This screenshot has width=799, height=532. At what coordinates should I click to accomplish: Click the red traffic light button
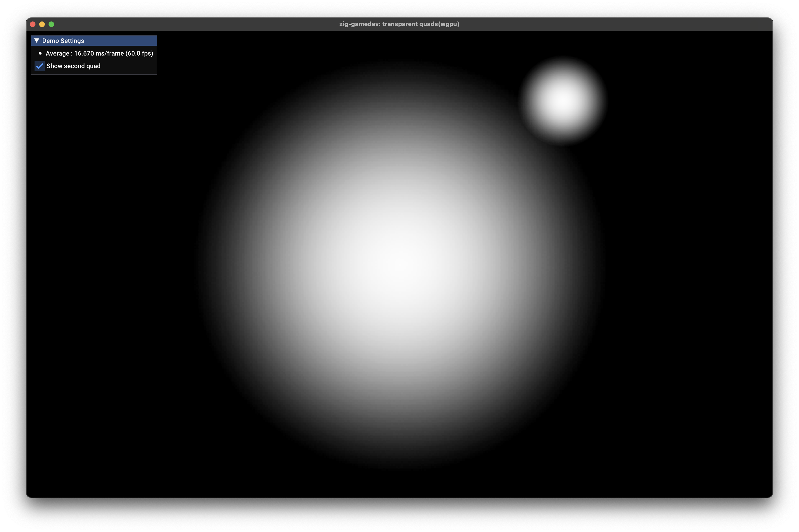click(33, 24)
